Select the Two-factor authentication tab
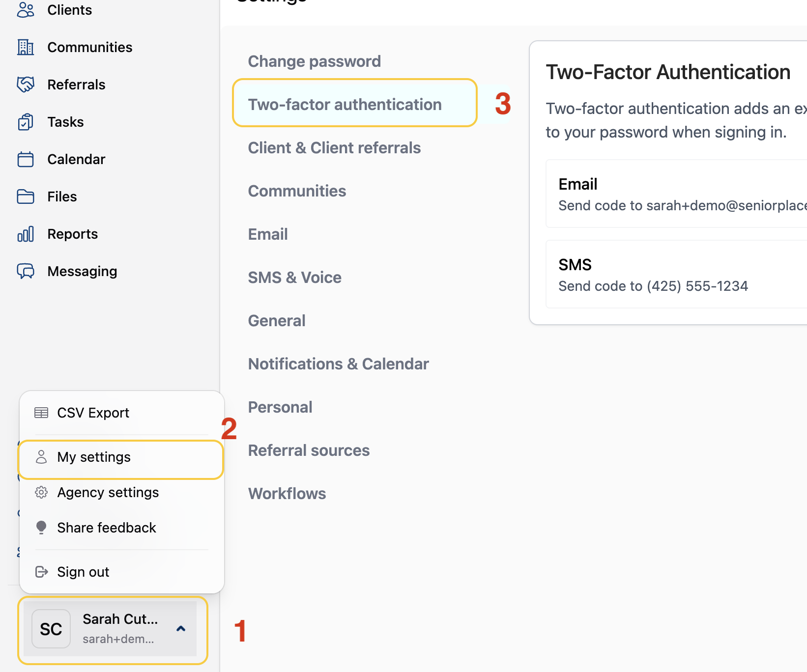 coord(345,105)
